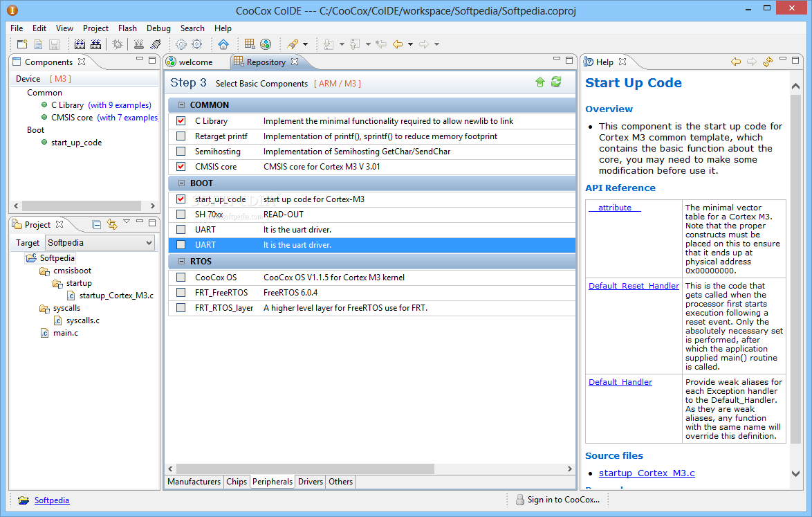Click Help panel synchronize arrows icon
Viewport: 812px width, 517px height.
click(768, 62)
